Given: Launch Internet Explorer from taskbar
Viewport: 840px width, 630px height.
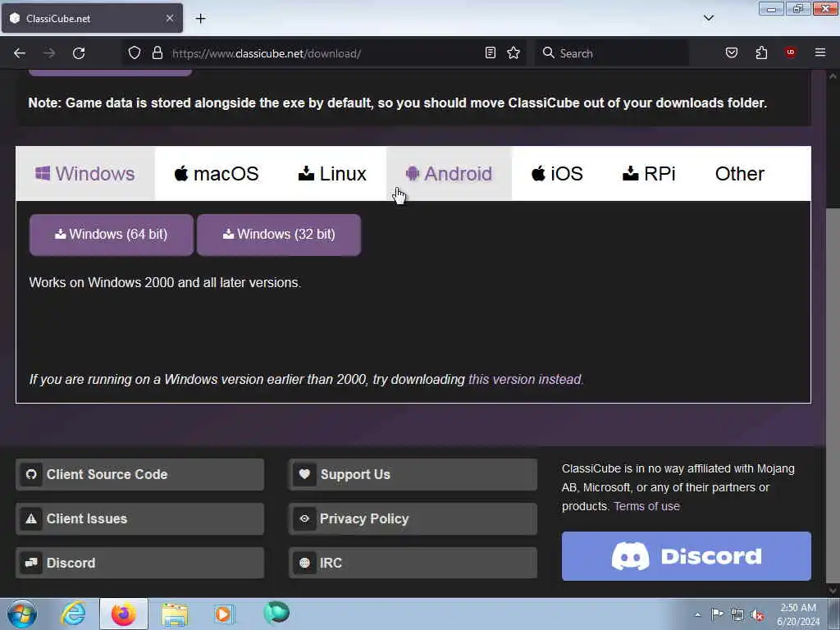Looking at the screenshot, I should [x=73, y=614].
